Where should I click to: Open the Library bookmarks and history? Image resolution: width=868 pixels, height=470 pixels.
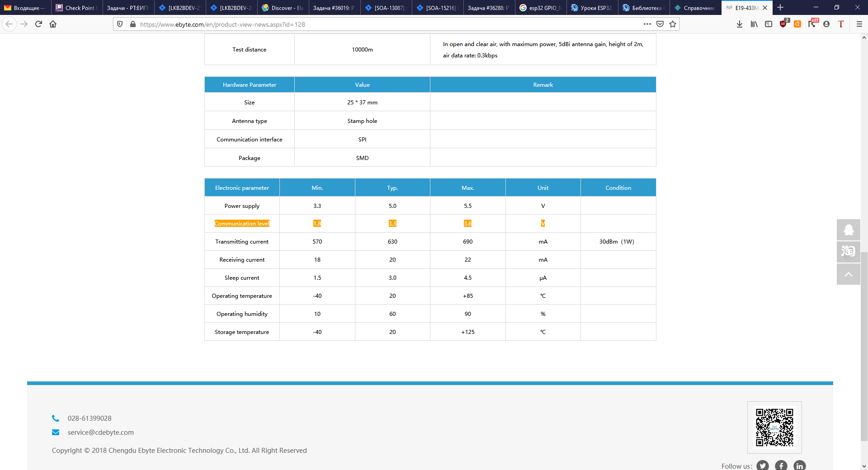(x=754, y=24)
